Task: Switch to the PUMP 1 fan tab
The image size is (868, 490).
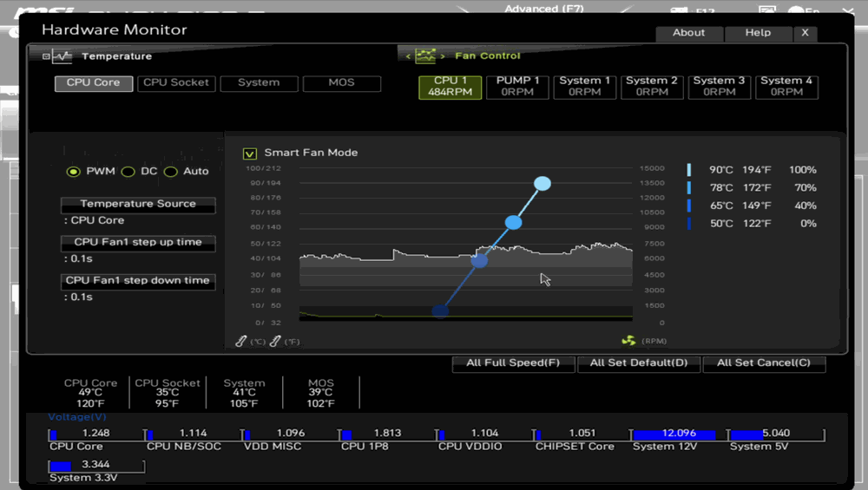Action: click(x=517, y=86)
